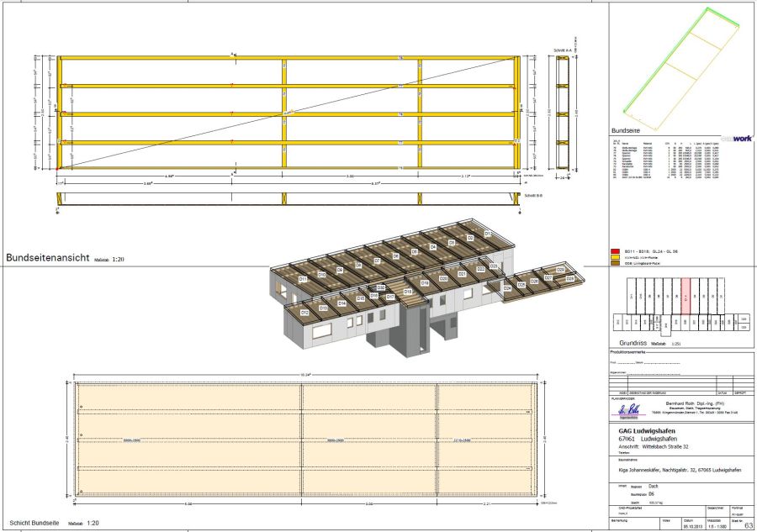Screen dimensions: 757x532
Task: Click the 'Dach' value in title block
Action: 654,486
